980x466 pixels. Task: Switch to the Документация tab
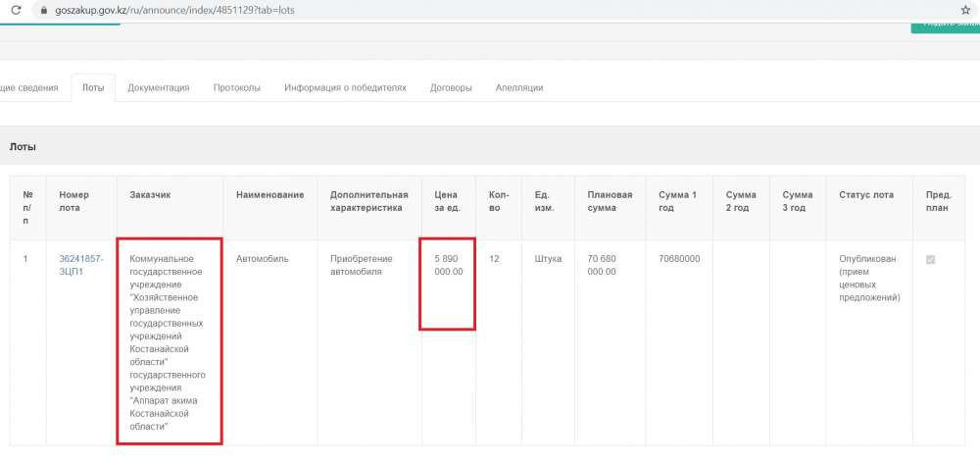click(x=158, y=87)
